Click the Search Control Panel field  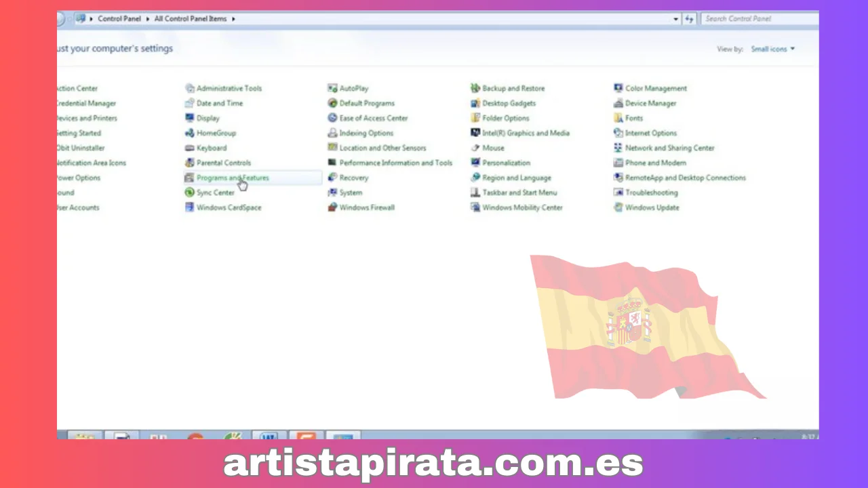click(759, 19)
